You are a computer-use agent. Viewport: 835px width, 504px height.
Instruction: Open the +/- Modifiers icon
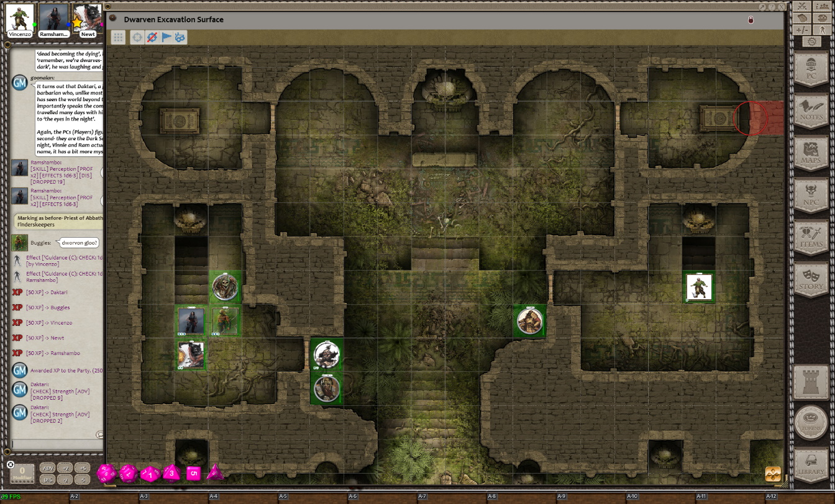802,30
